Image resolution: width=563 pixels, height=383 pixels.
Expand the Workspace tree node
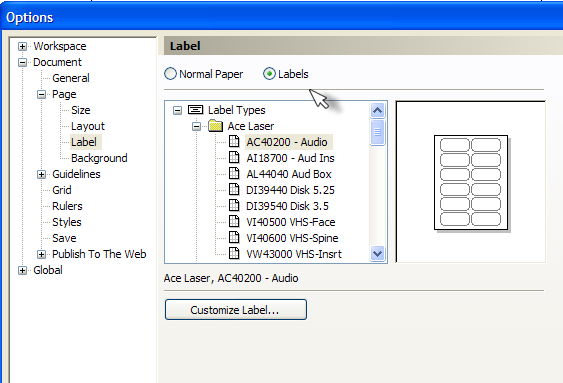22,46
